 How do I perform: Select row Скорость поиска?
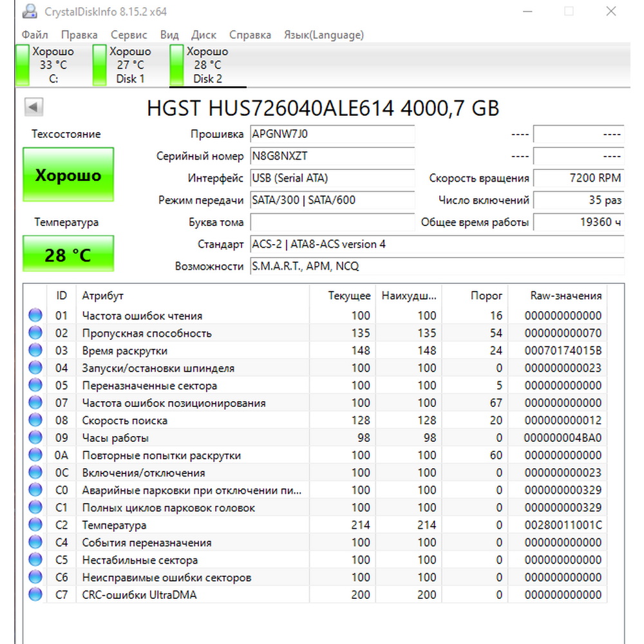(x=315, y=420)
